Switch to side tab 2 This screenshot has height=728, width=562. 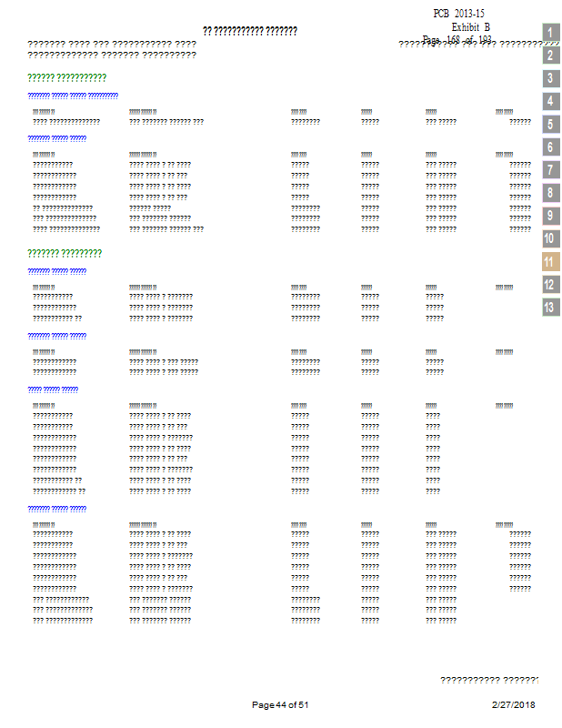click(550, 56)
